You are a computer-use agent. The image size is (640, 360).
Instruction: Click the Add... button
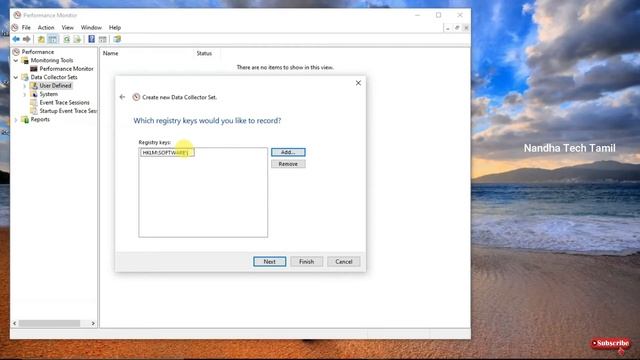click(288, 152)
